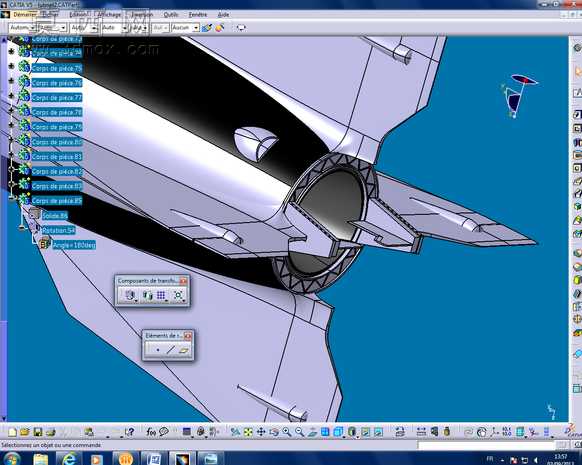Image resolution: width=582 pixels, height=465 pixels.
Task: Open Windows Media Player from taskbar
Action: 97,459
